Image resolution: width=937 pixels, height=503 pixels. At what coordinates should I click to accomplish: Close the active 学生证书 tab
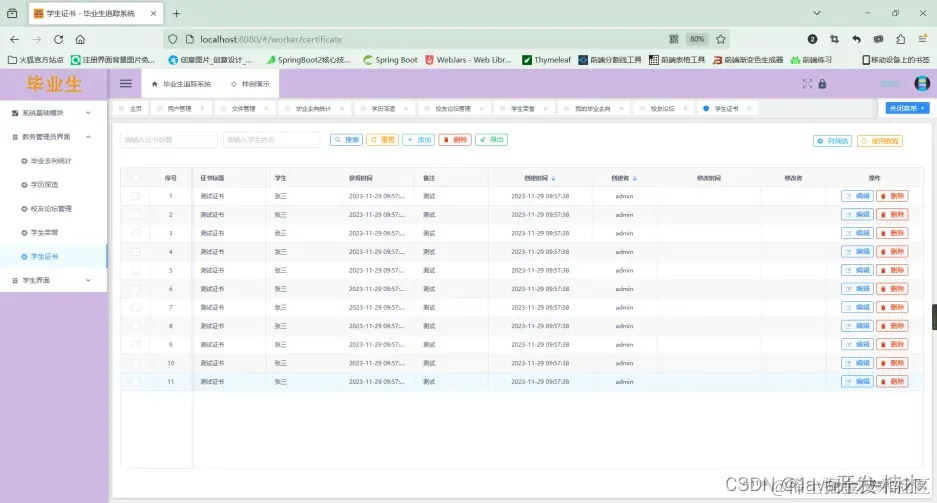pos(749,109)
